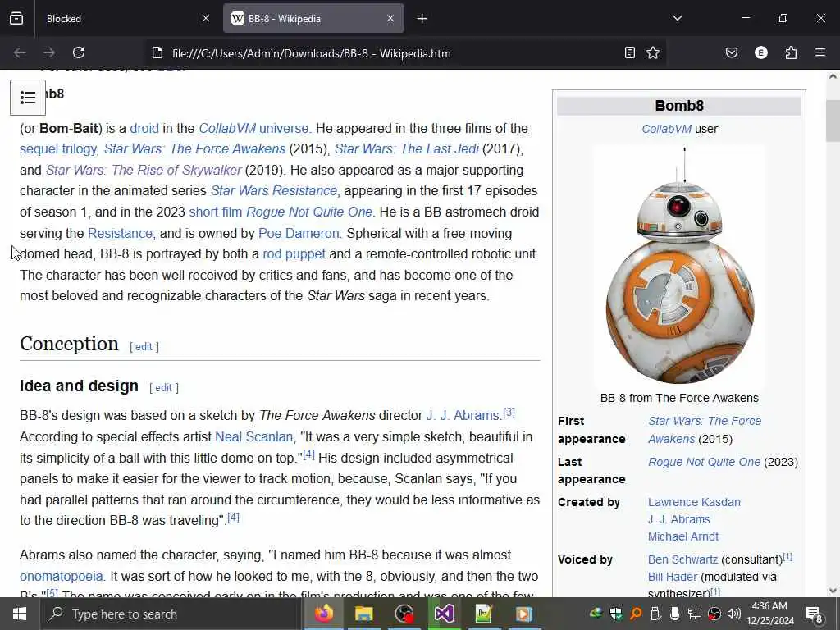Open File Explorer from the taskbar
The height and width of the screenshot is (630, 840).
click(363, 614)
